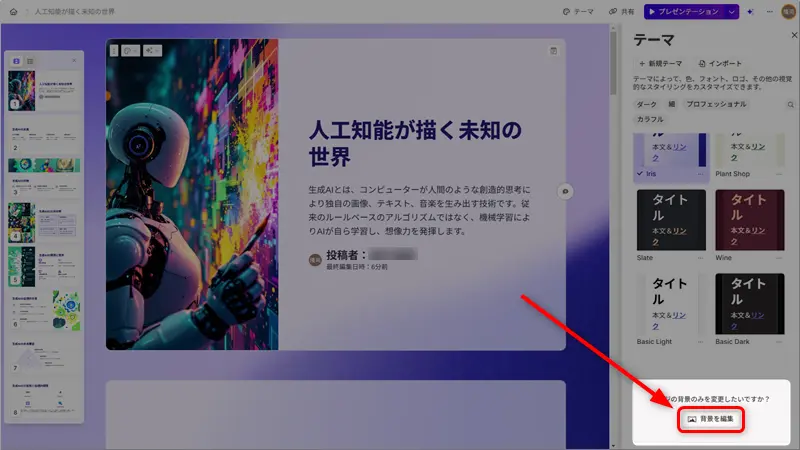The width and height of the screenshot is (800, 450).
Task: Open the card style palette dropdown
Action: [x=131, y=50]
